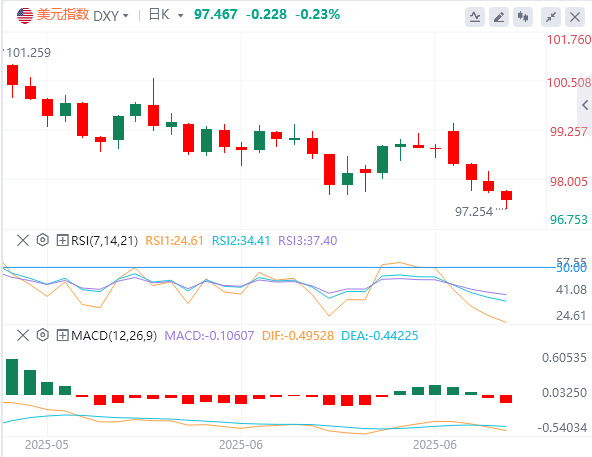Viewport: 592px width, 457px height.
Task: Collapse the chart with shrink arrows icon
Action: tap(551, 17)
